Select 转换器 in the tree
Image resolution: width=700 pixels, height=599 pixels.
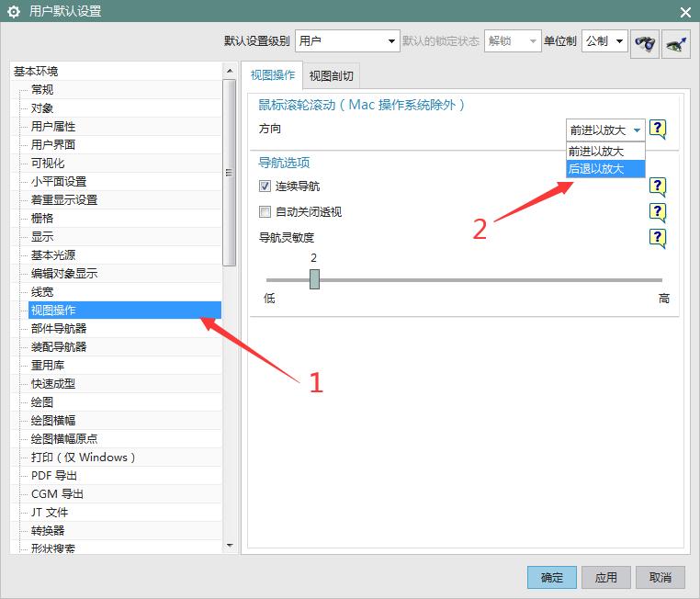pyautogui.click(x=48, y=531)
